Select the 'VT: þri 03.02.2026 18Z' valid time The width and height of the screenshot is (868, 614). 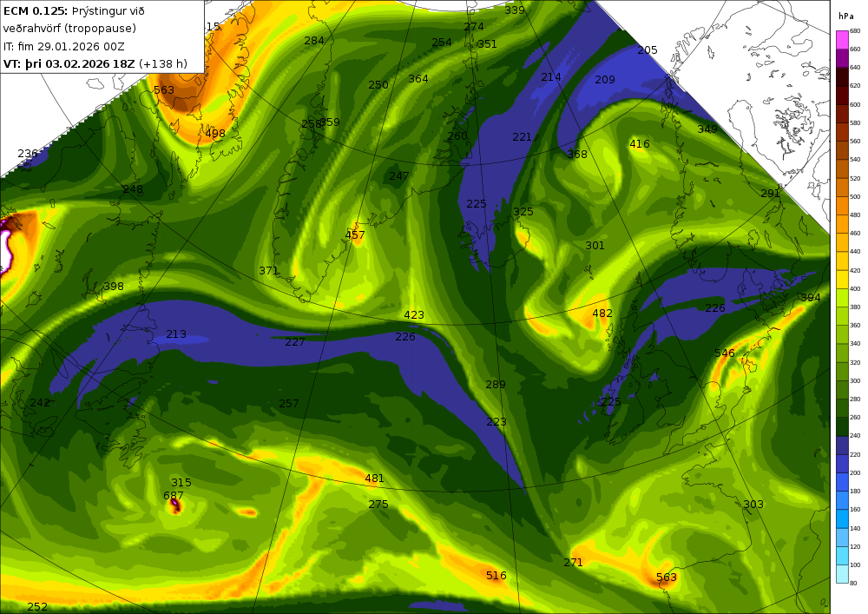(x=69, y=63)
